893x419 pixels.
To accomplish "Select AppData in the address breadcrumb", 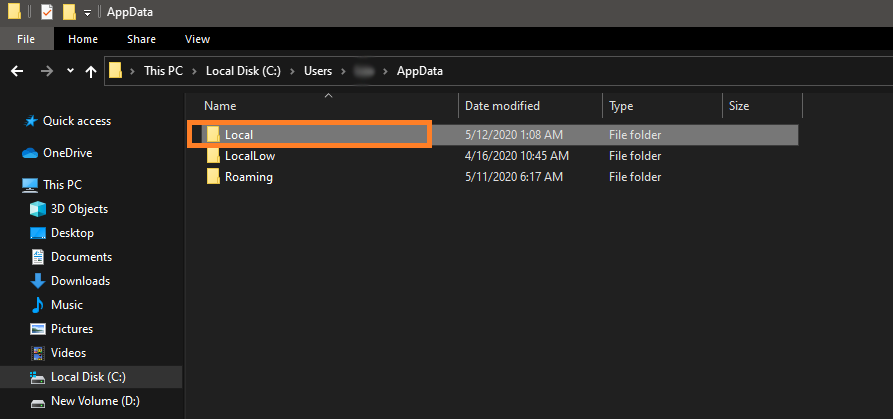I will coord(420,71).
